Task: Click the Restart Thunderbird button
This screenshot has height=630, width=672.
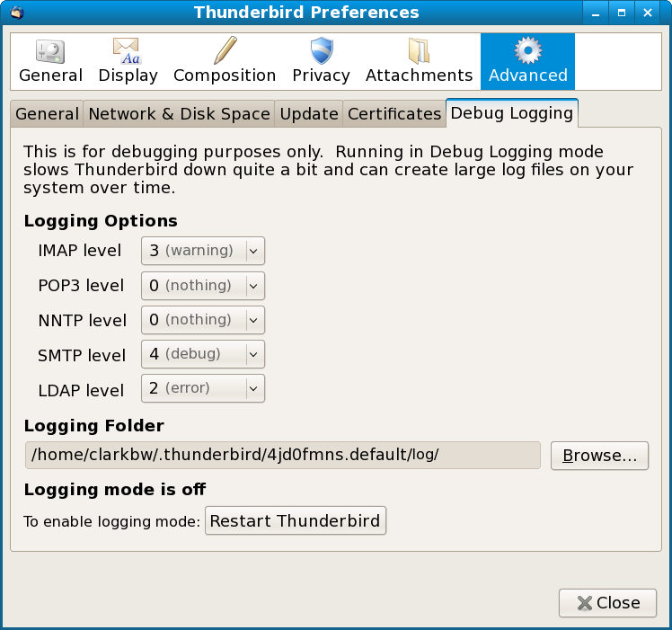Action: click(296, 520)
